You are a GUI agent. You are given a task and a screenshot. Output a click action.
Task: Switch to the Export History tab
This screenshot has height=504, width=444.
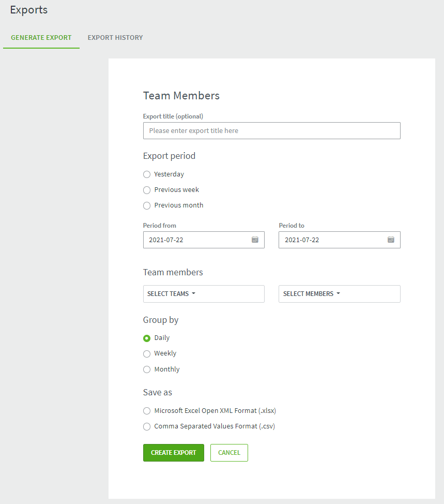[115, 38]
